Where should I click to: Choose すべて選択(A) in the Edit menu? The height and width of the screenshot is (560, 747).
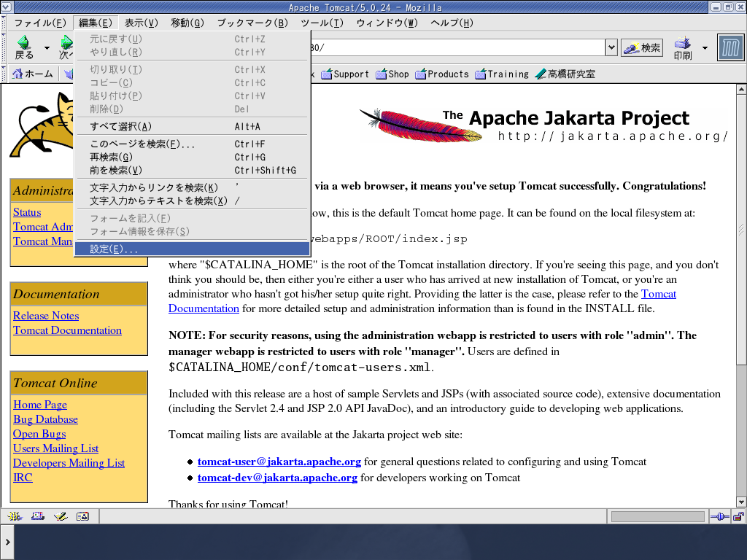pyautogui.click(x=193, y=127)
